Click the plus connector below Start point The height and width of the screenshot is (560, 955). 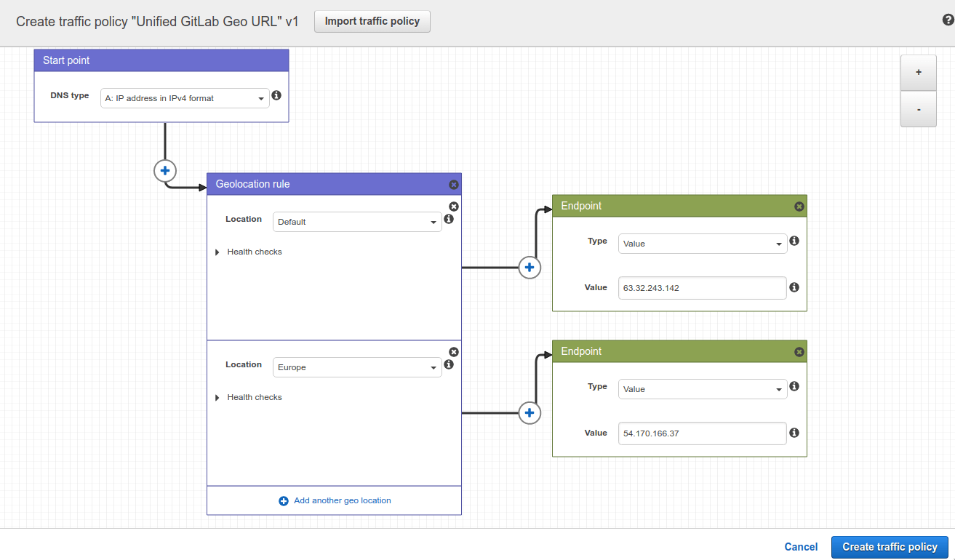(x=165, y=170)
